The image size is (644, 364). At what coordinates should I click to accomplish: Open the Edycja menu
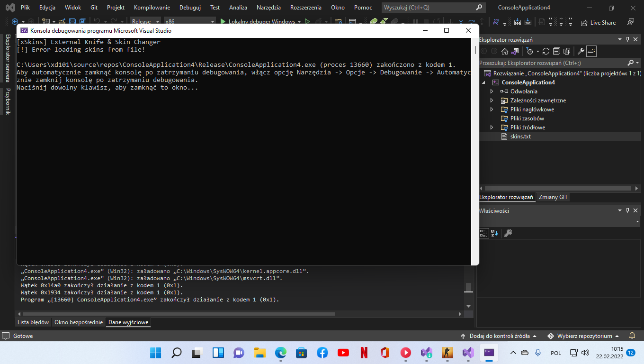[x=47, y=8]
